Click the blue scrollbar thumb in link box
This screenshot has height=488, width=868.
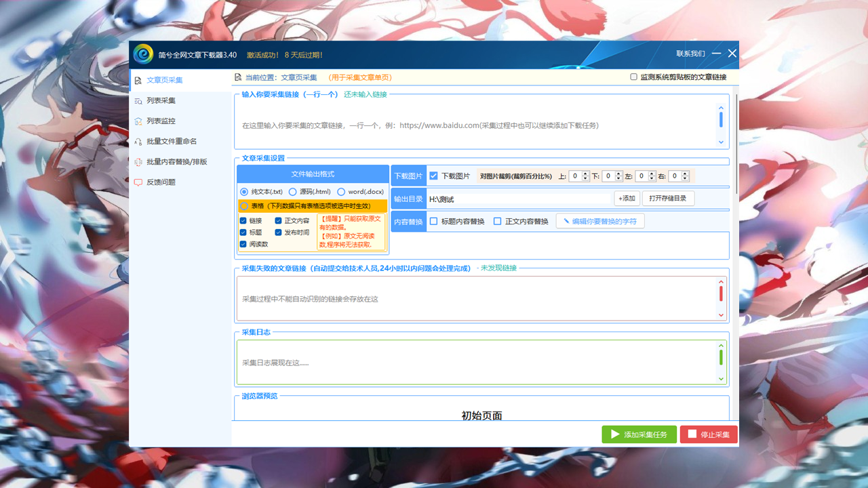pos(721,120)
